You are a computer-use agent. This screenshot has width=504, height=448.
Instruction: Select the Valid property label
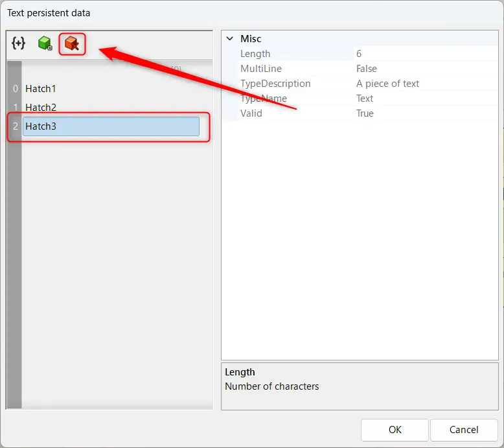point(251,113)
